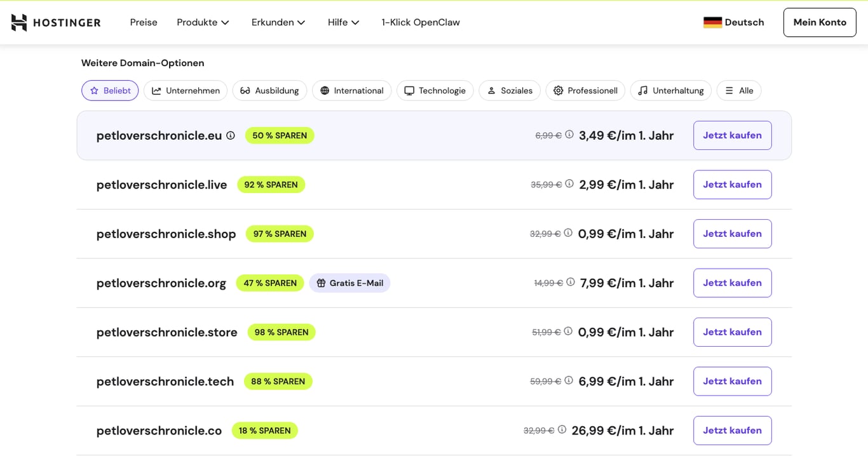Open the info icon beside petloverschronicle.eu
This screenshot has height=456, width=868.
(x=230, y=135)
